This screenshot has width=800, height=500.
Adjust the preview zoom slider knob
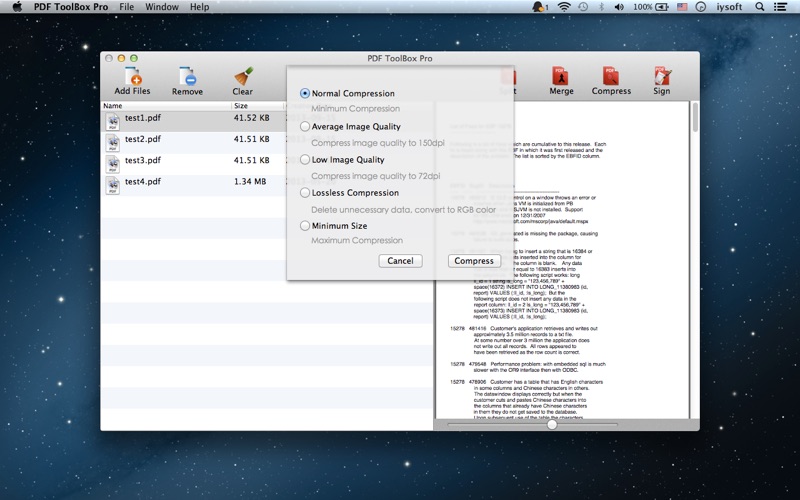[552, 424]
